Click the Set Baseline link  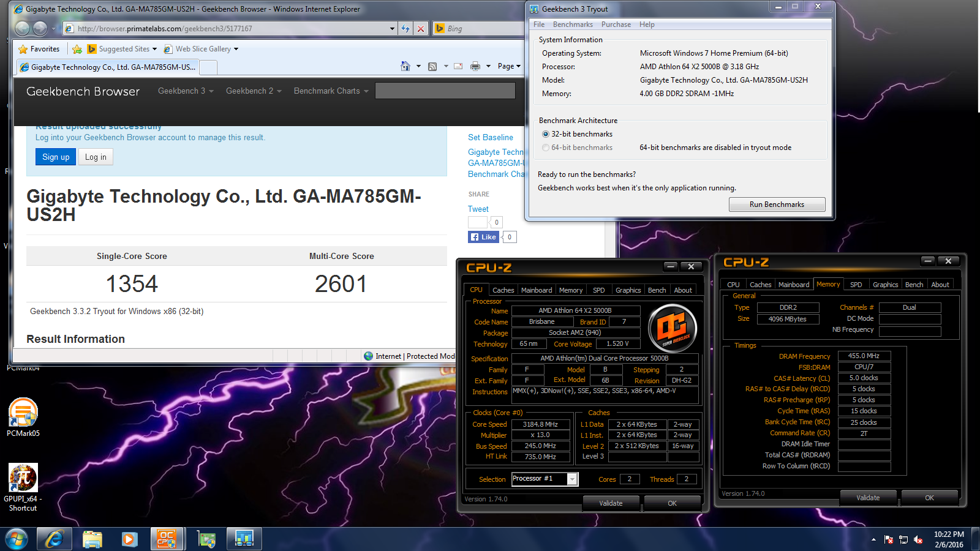pyautogui.click(x=491, y=138)
